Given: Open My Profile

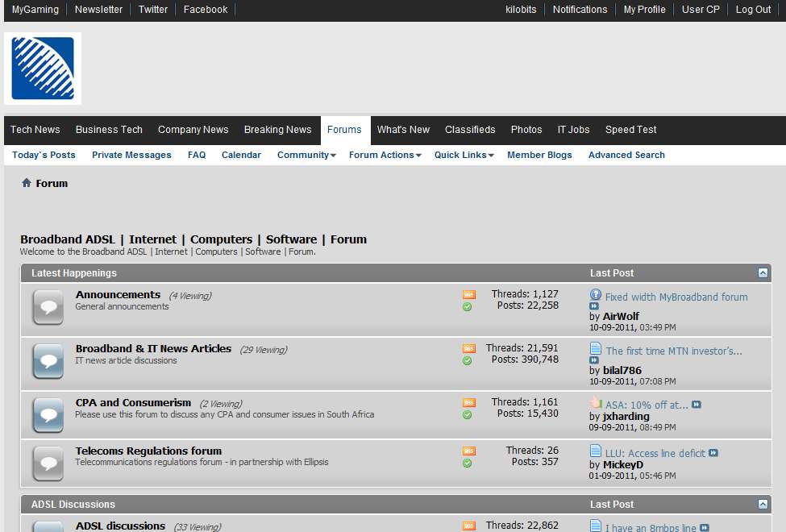Looking at the screenshot, I should pyautogui.click(x=645, y=10).
